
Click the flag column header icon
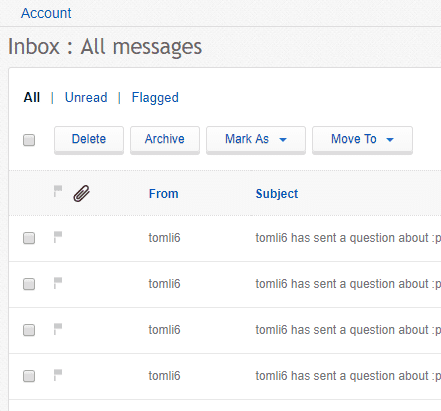[58, 191]
